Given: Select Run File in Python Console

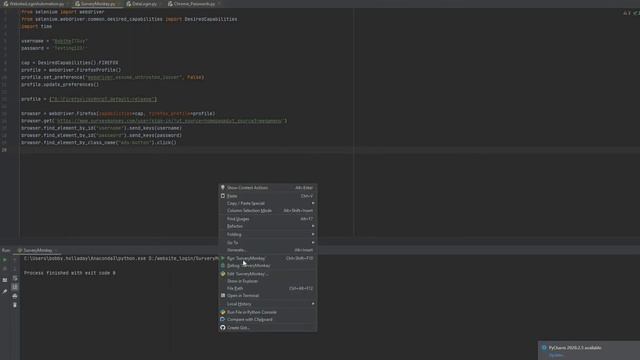Looking at the screenshot, I should click(x=267, y=312).
